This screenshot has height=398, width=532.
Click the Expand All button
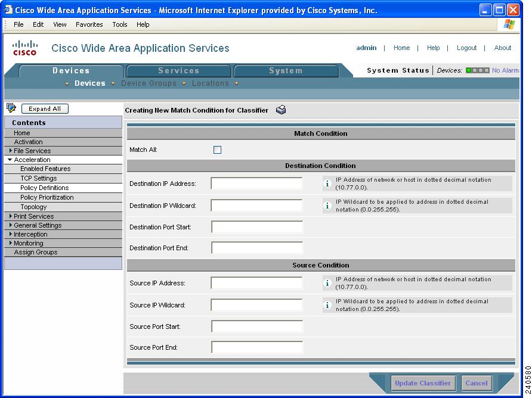click(45, 108)
